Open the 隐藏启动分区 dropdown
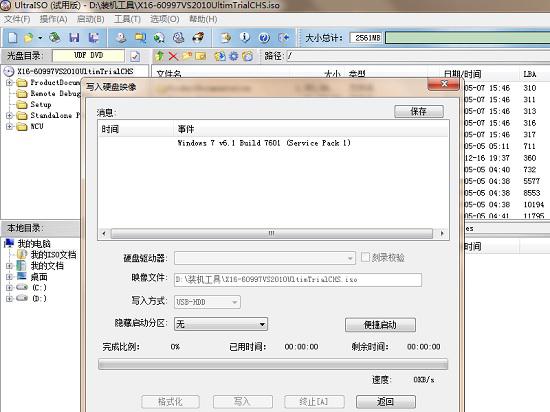The image size is (550, 412). (x=221, y=324)
